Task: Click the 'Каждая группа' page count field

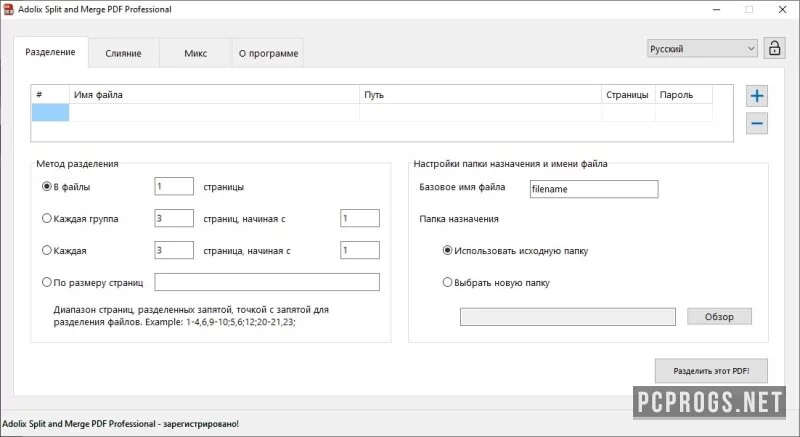Action: (x=174, y=218)
